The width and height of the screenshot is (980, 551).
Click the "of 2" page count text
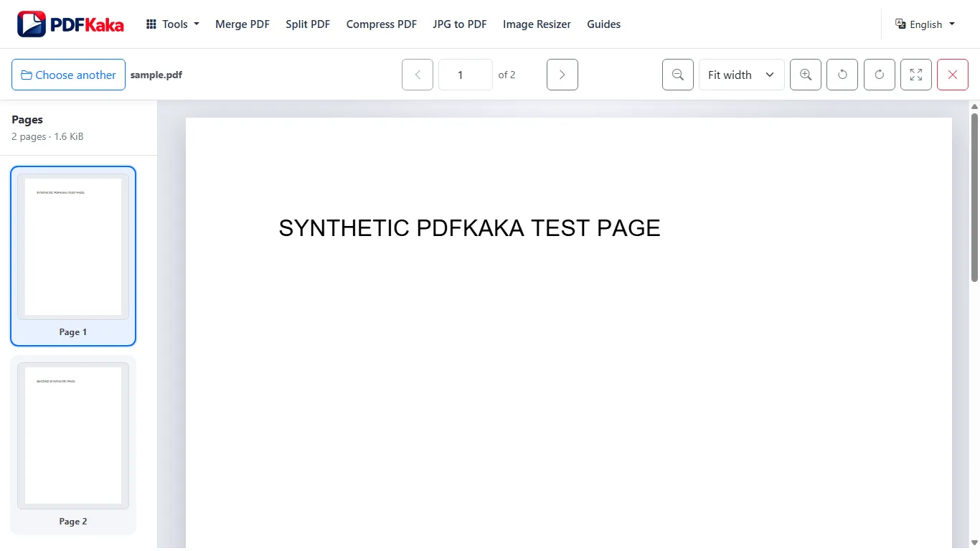click(507, 75)
